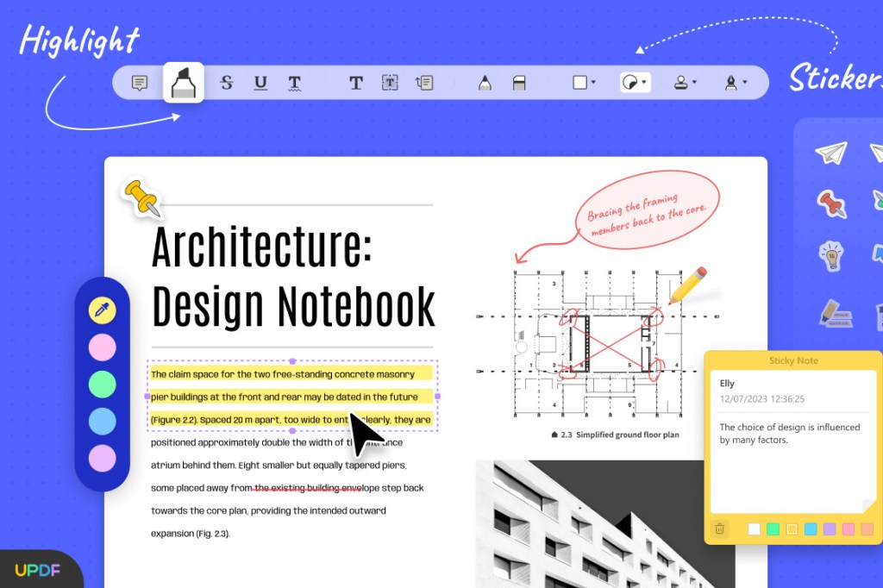Click the struck-through text "the existing building envelope"
This screenshot has height=588, width=883.
pyautogui.click(x=308, y=488)
